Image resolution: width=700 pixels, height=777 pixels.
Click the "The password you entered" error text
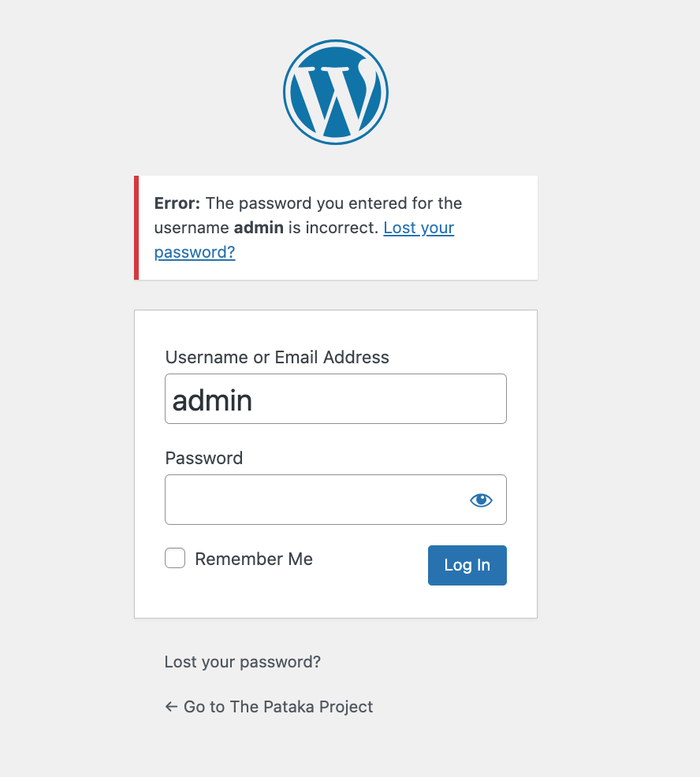289,203
